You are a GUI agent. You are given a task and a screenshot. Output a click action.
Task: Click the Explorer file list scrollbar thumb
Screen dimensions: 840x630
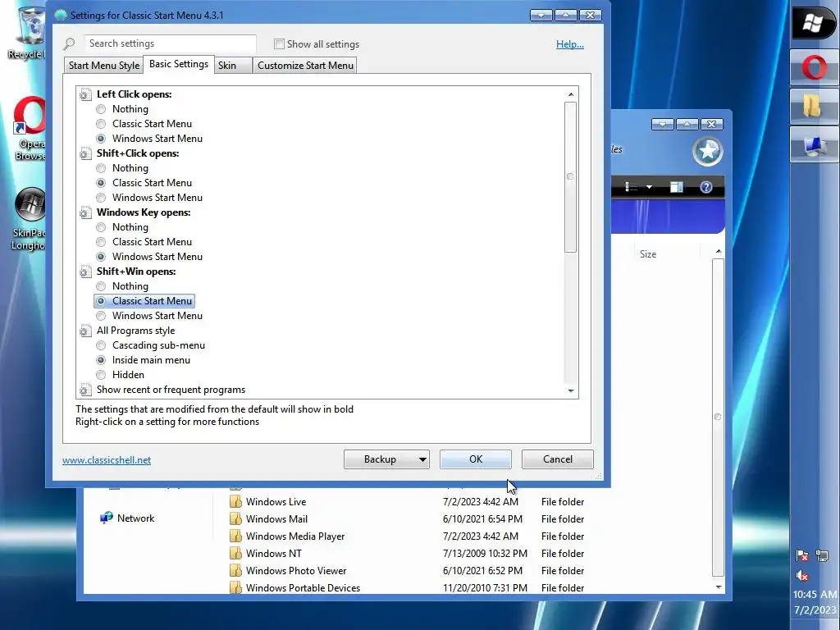coord(719,418)
